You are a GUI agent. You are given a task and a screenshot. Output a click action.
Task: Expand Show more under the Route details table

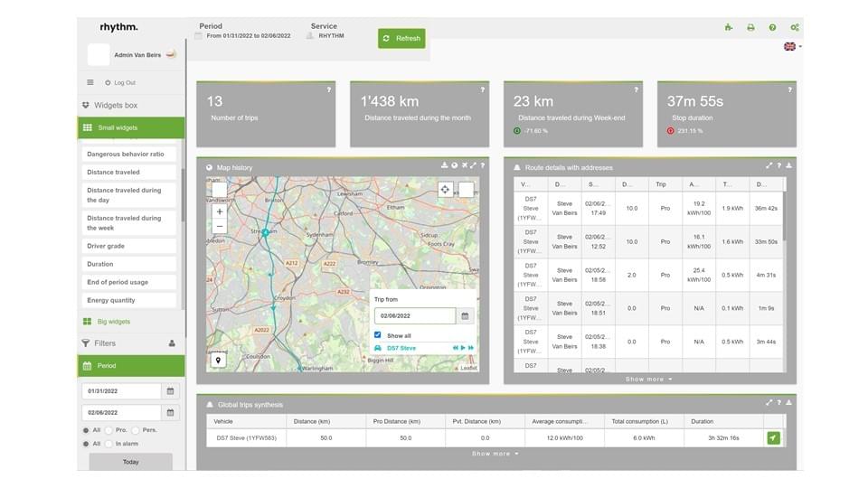(649, 379)
